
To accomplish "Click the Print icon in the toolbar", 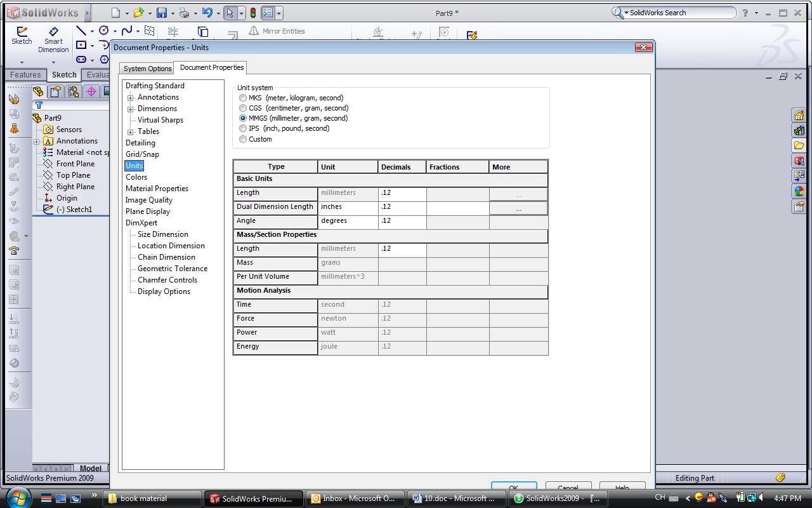I will (x=184, y=13).
